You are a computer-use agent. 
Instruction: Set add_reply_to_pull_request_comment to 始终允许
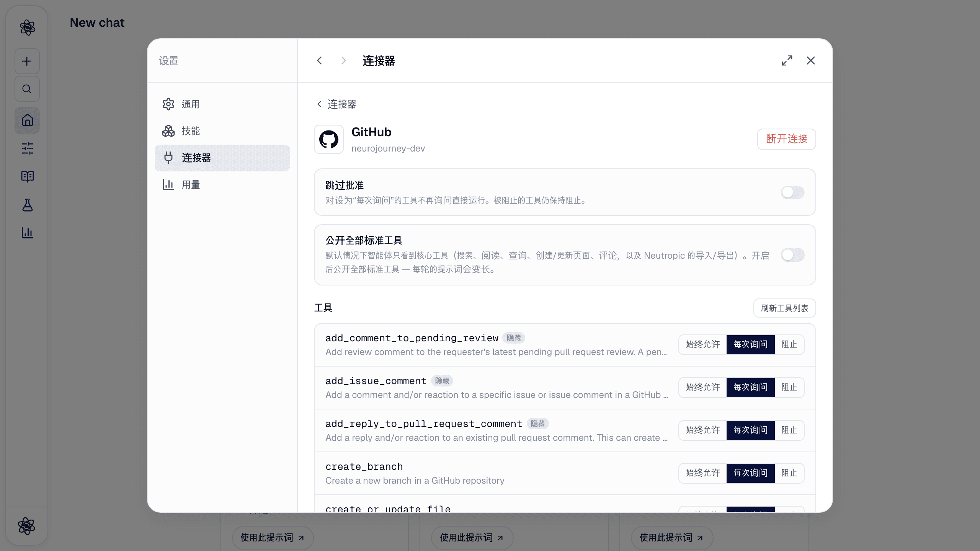pyautogui.click(x=703, y=430)
